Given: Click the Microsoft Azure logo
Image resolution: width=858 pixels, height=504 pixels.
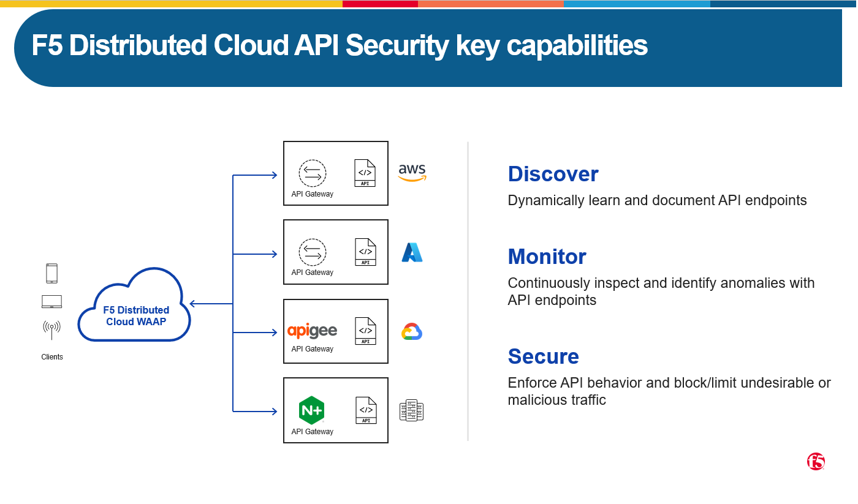Looking at the screenshot, I should point(412,252).
